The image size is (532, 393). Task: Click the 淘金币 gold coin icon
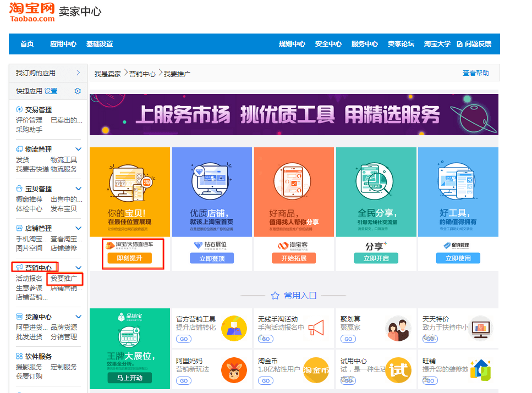[316, 370]
